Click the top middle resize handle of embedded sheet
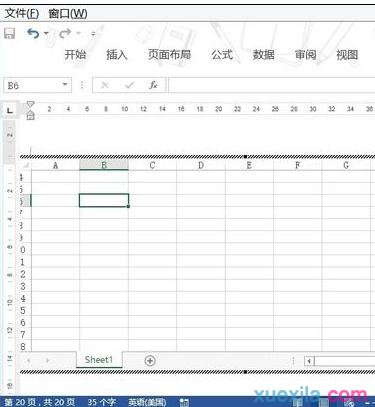 coord(245,156)
